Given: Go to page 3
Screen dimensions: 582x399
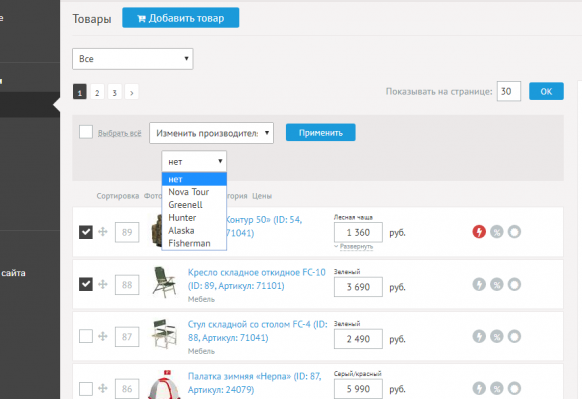Looking at the screenshot, I should point(114,92).
